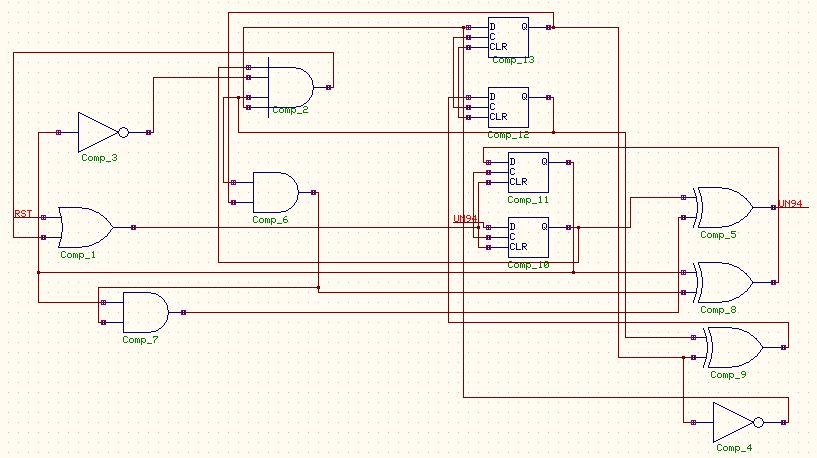This screenshot has height=458, width=817.
Task: Click the lower input pin of Comp_7
Action: click(x=103, y=323)
